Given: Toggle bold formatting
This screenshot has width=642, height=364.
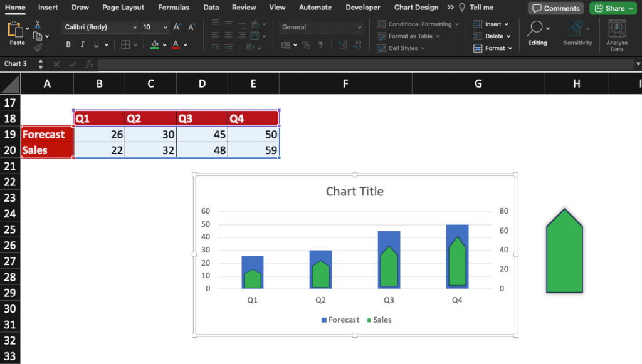Looking at the screenshot, I should 68,44.
